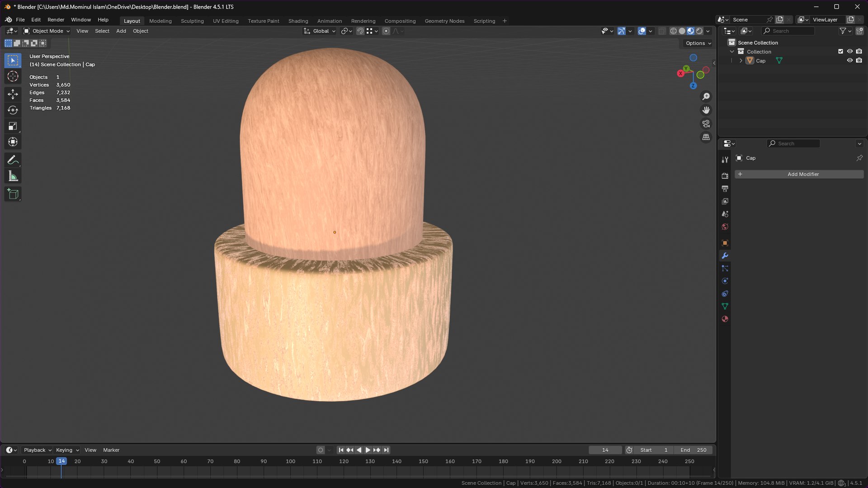Viewport: 868px width, 488px height.
Task: Jump to the timeline start frame
Action: click(x=341, y=450)
